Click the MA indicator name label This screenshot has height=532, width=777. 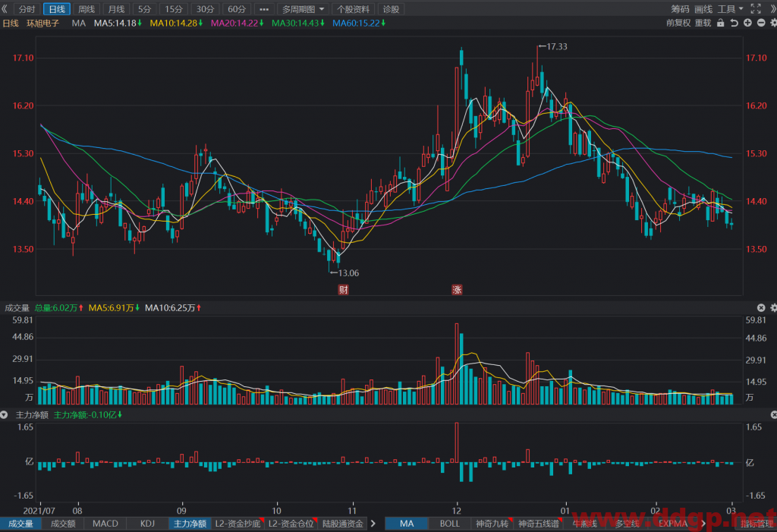pos(78,23)
